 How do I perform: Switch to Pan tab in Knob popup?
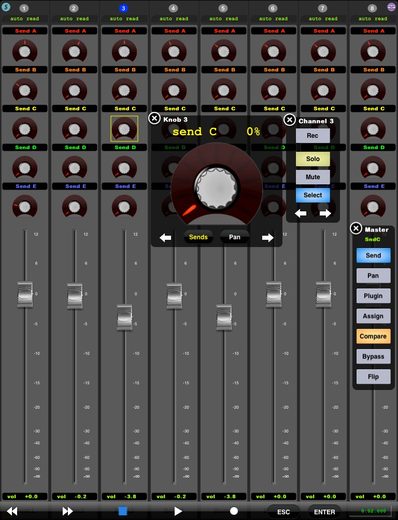coord(234,237)
